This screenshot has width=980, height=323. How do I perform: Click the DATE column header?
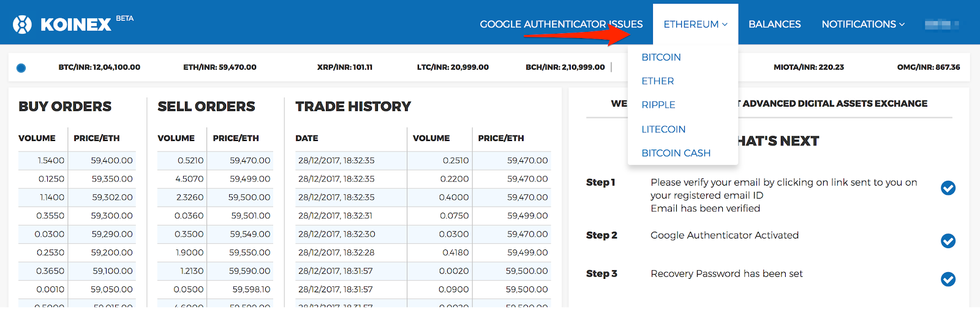coord(307,139)
